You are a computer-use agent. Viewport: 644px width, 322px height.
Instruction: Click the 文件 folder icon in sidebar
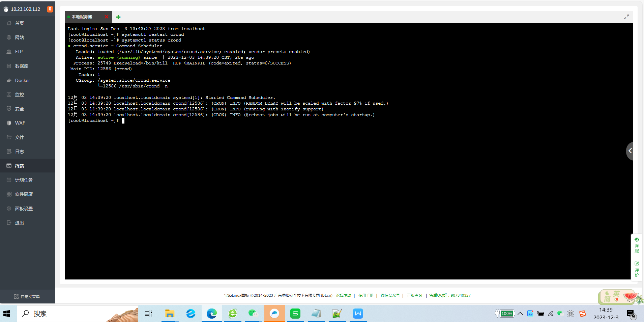click(9, 137)
